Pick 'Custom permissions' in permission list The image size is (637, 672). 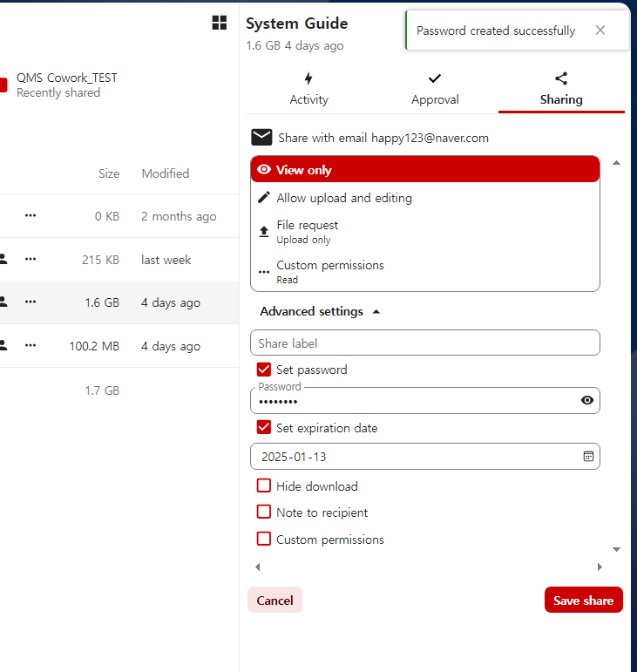(329, 271)
